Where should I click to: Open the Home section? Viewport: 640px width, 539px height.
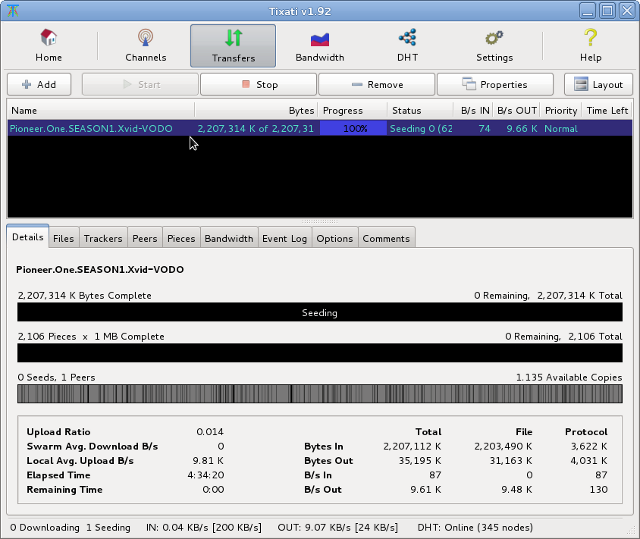tap(49, 45)
